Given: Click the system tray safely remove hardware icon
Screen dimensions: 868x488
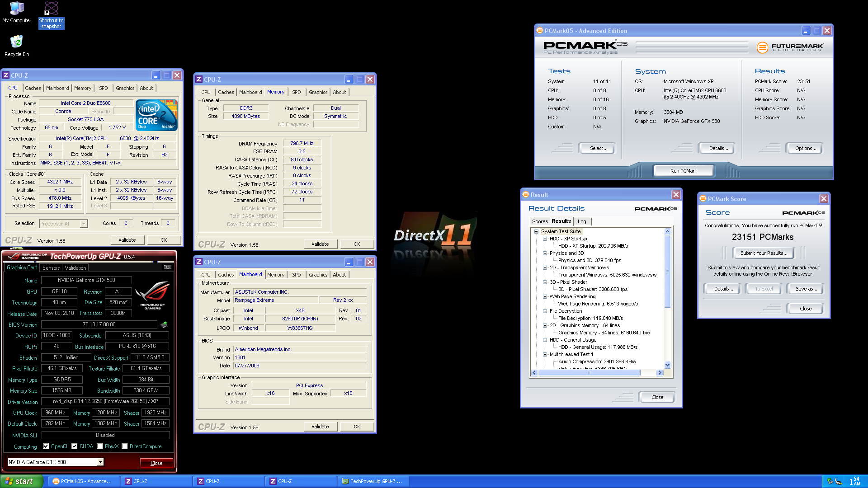Looking at the screenshot, I should click(x=830, y=481).
